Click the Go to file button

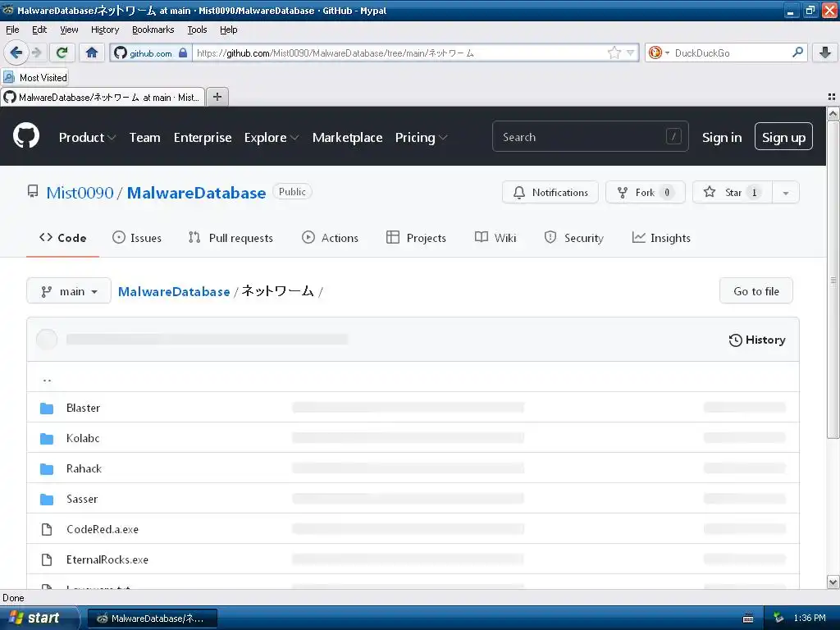point(756,291)
